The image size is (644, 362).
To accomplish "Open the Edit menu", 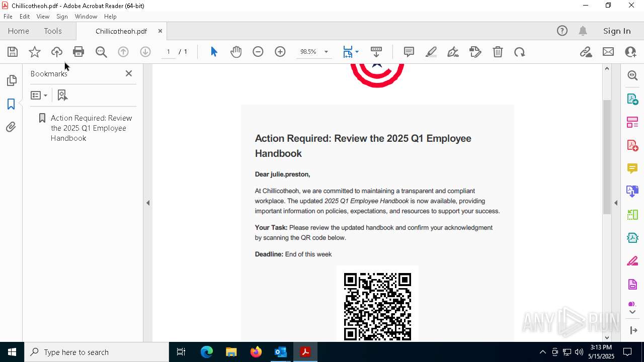I will pos(25,17).
